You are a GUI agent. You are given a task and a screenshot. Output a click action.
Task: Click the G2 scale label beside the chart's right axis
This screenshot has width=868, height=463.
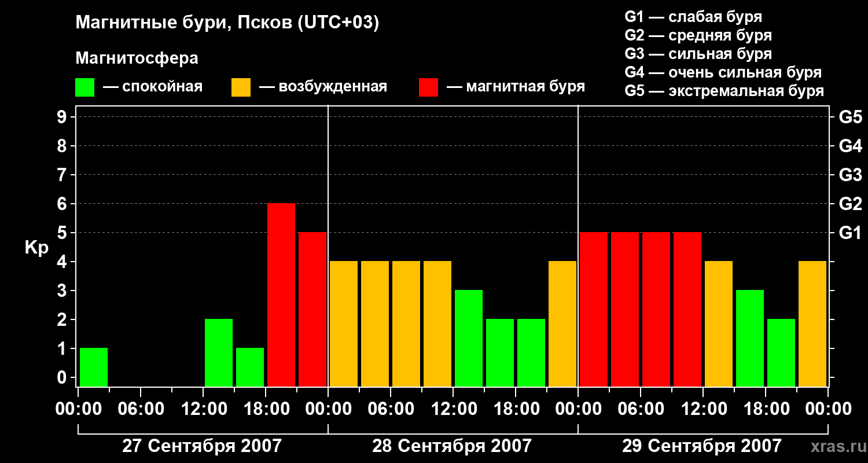pos(851,204)
